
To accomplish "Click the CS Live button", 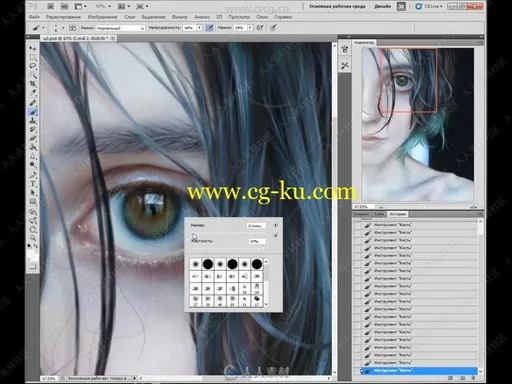I will point(429,6).
